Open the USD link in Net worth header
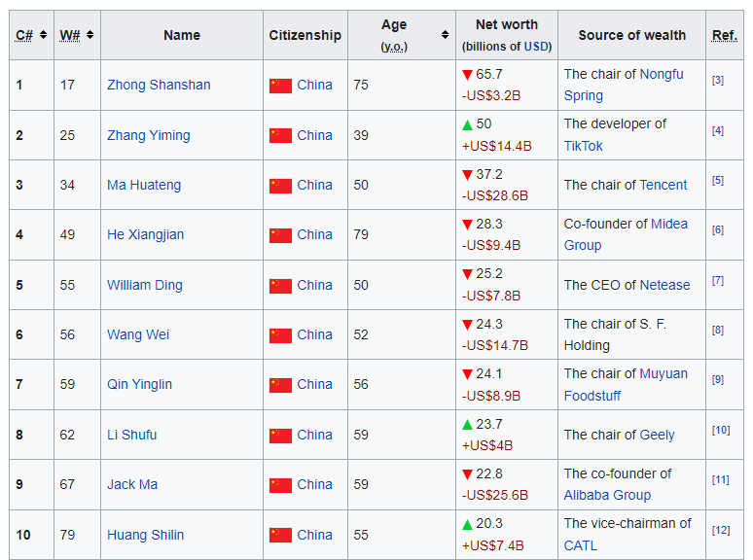The image size is (753, 560). click(x=535, y=47)
